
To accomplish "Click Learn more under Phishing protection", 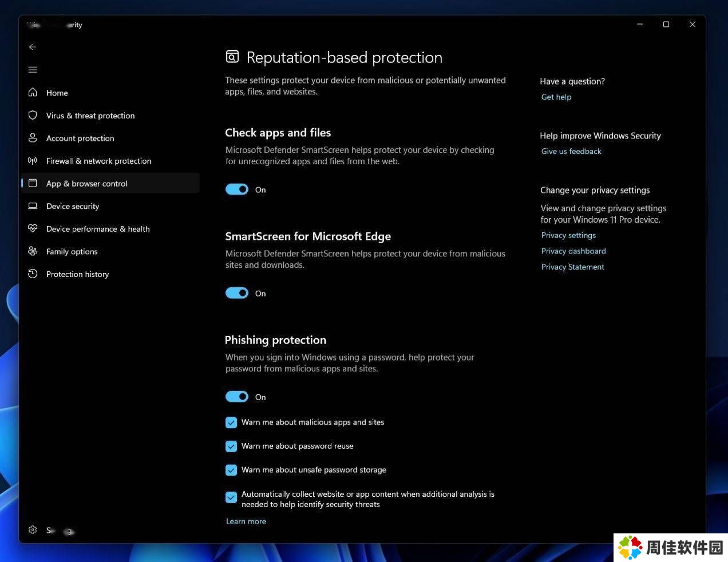I will (x=246, y=521).
